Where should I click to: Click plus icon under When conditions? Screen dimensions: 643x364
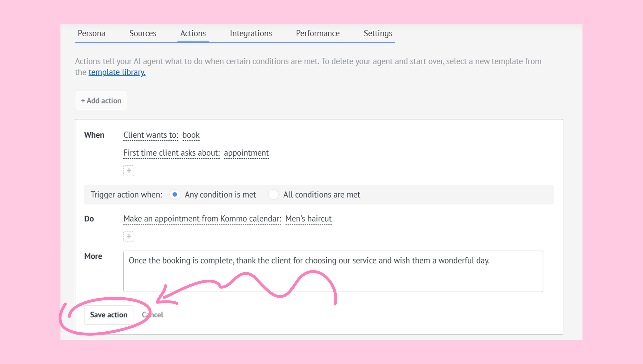(129, 171)
